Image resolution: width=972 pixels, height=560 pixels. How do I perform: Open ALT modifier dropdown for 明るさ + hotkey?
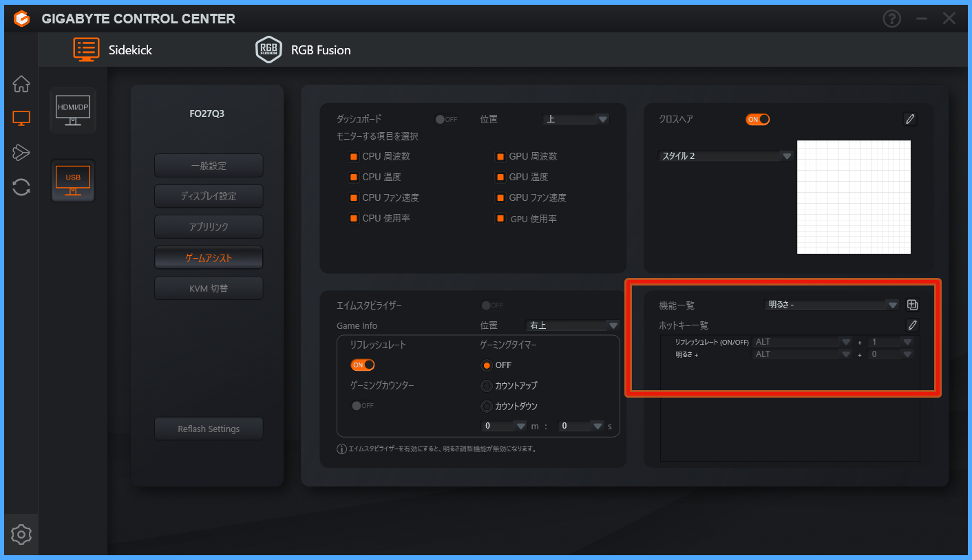(x=803, y=354)
